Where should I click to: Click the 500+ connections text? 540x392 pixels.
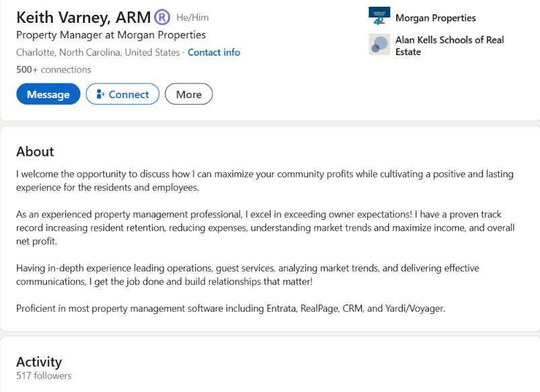54,69
